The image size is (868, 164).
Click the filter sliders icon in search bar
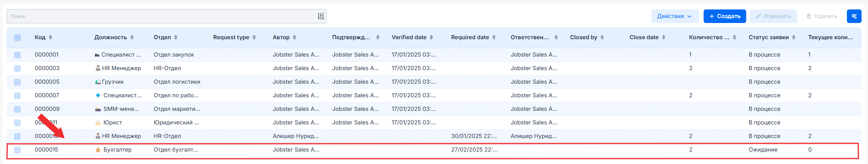coord(321,16)
